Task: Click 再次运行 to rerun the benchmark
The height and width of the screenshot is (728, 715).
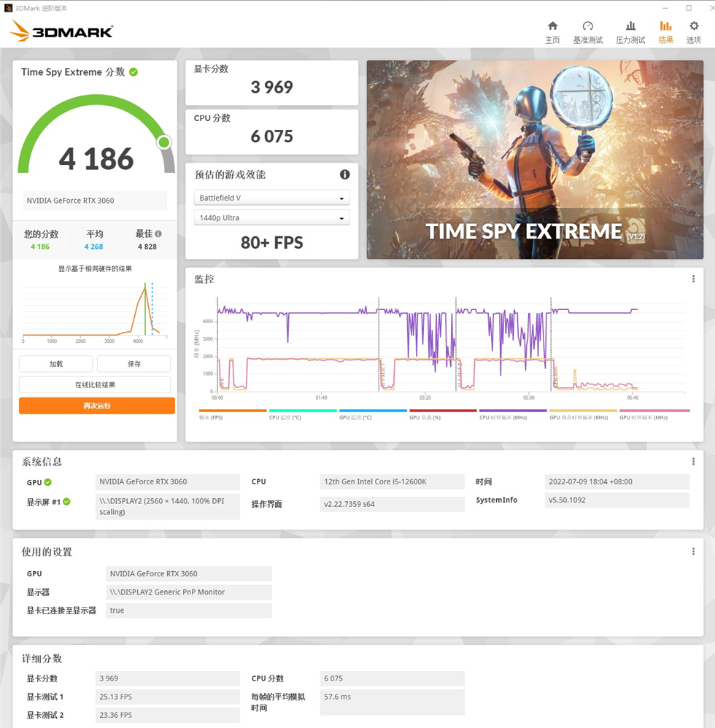Action: [96, 405]
